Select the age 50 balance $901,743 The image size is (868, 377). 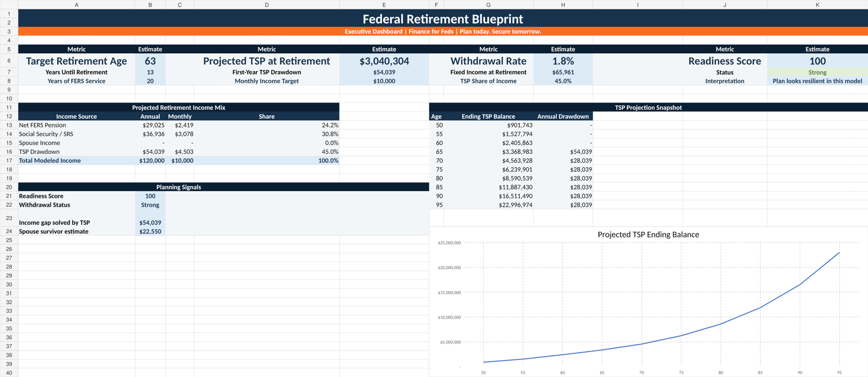click(x=488, y=125)
